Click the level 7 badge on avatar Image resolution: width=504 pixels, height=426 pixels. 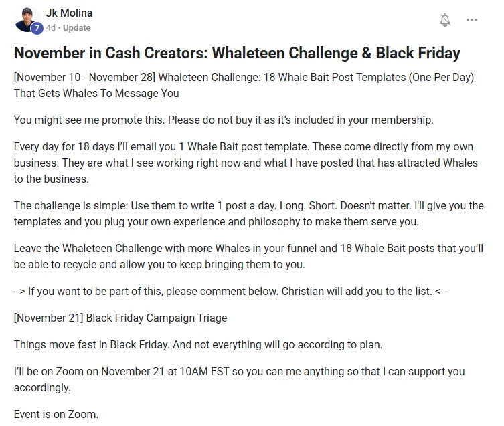[x=37, y=28]
